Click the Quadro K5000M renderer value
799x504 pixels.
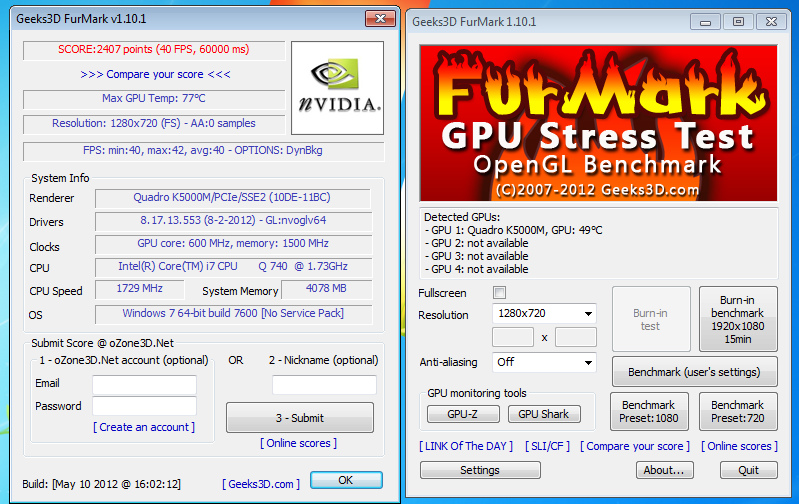coord(232,197)
